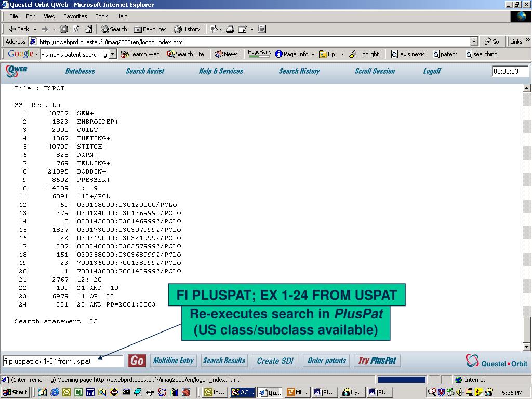Click the page loading progress bar
The image size is (532, 399).
pyautogui.click(x=402, y=380)
